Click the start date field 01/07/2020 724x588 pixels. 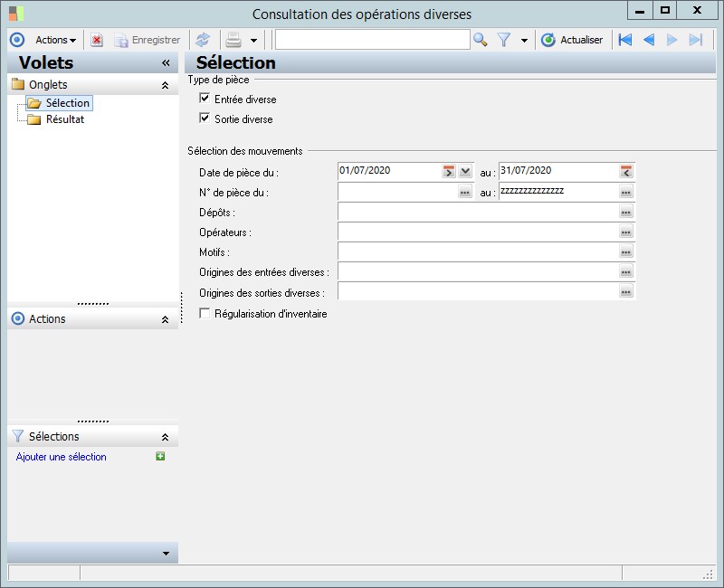click(x=390, y=171)
